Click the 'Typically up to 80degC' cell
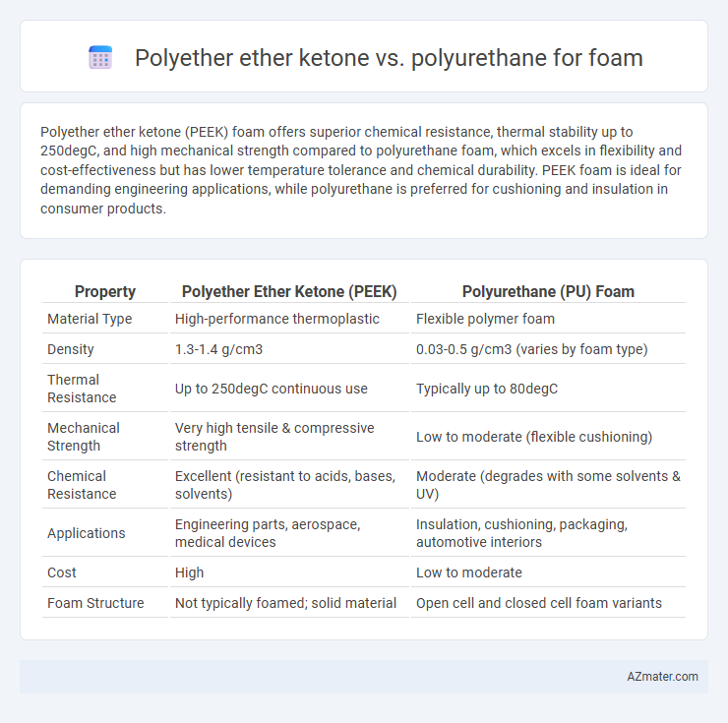This screenshot has width=728, height=723. pyautogui.click(x=487, y=389)
